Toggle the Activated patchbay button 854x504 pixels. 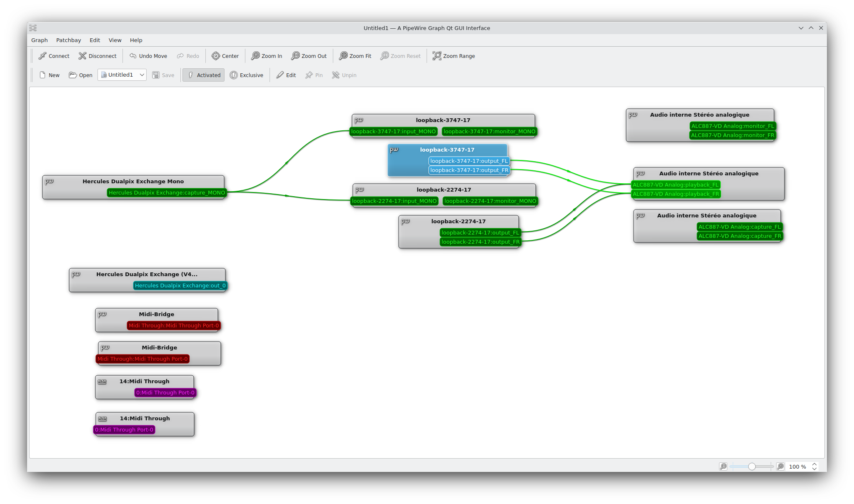pyautogui.click(x=204, y=75)
